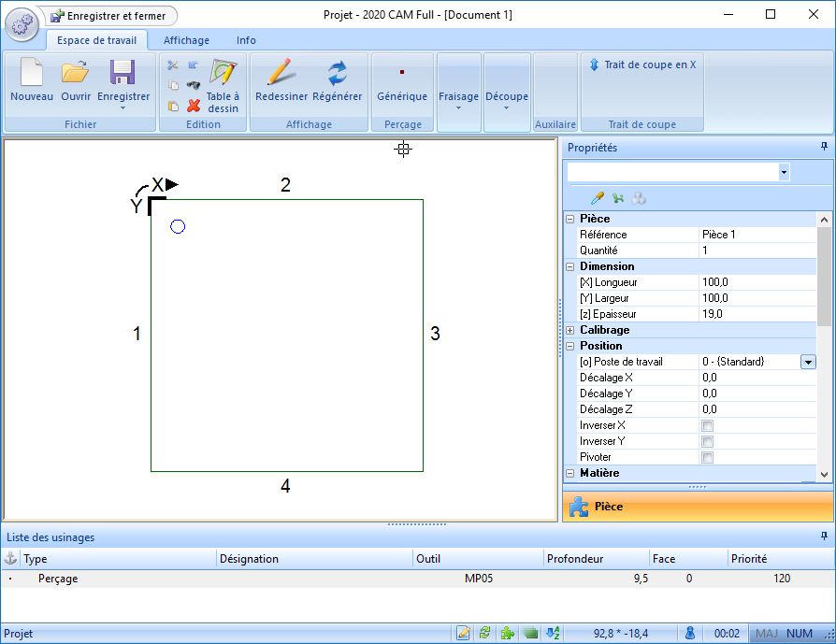836x644 pixels.
Task: Click the Épaisseur value field
Action: [756, 314]
